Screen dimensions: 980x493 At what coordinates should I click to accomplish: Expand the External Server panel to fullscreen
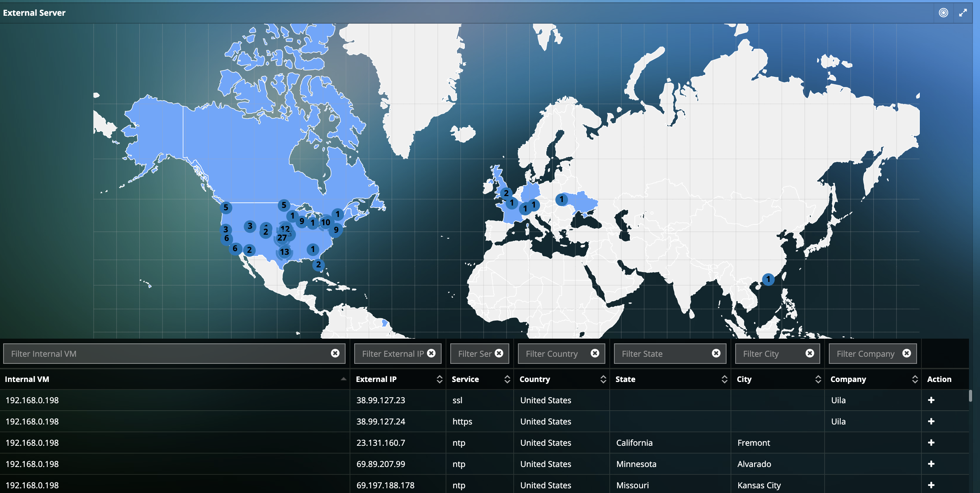pyautogui.click(x=963, y=13)
